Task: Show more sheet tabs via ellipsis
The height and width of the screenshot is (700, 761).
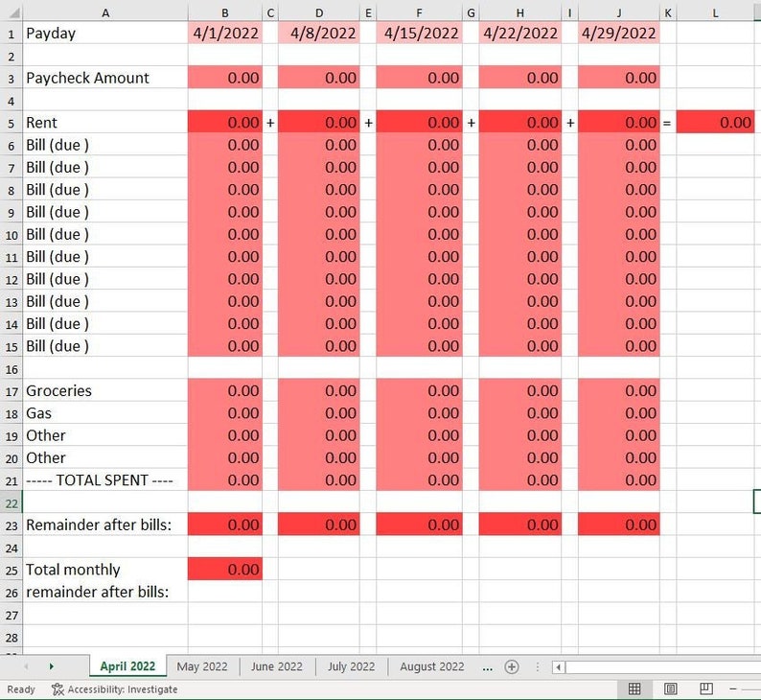Action: (487, 667)
